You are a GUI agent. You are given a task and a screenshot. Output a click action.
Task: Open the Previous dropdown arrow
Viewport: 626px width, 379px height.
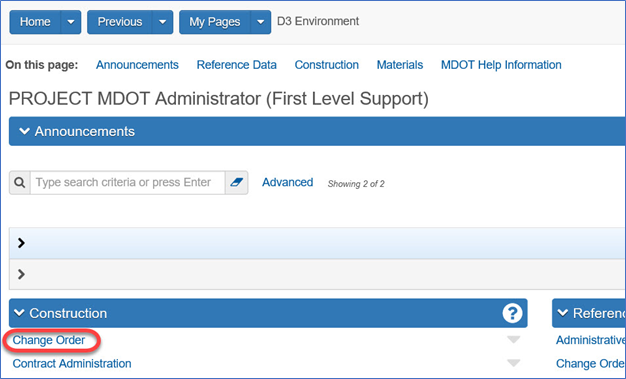coord(162,22)
